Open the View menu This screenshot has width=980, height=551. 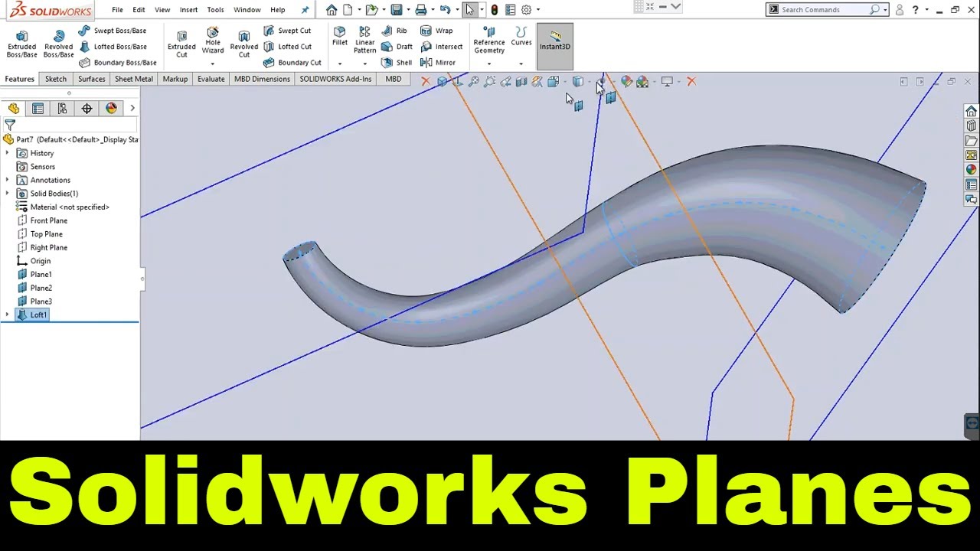pos(162,10)
